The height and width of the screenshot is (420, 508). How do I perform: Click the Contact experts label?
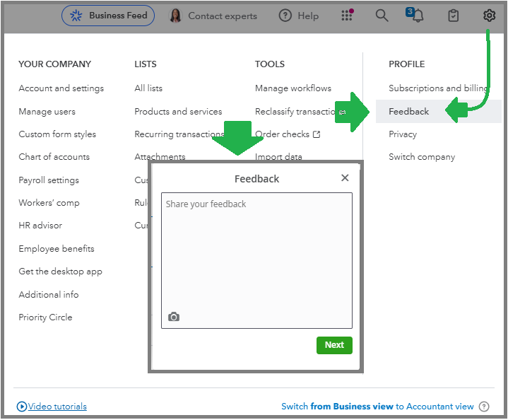[x=223, y=16]
